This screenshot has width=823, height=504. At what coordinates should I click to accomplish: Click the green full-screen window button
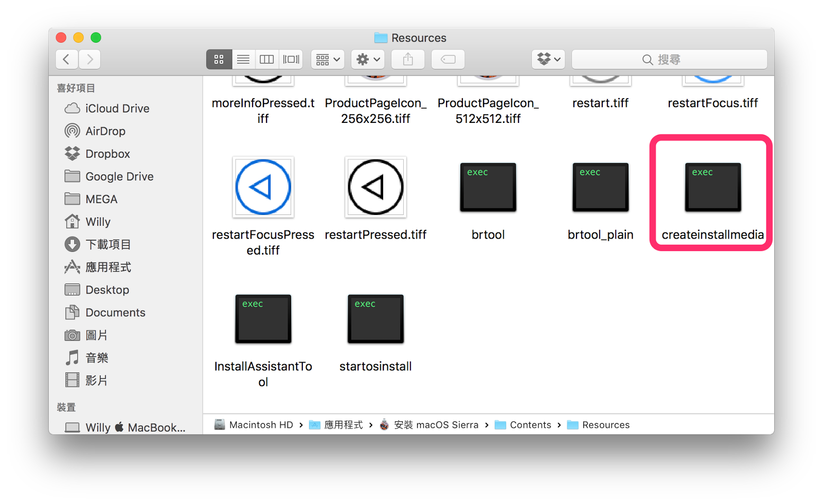96,38
